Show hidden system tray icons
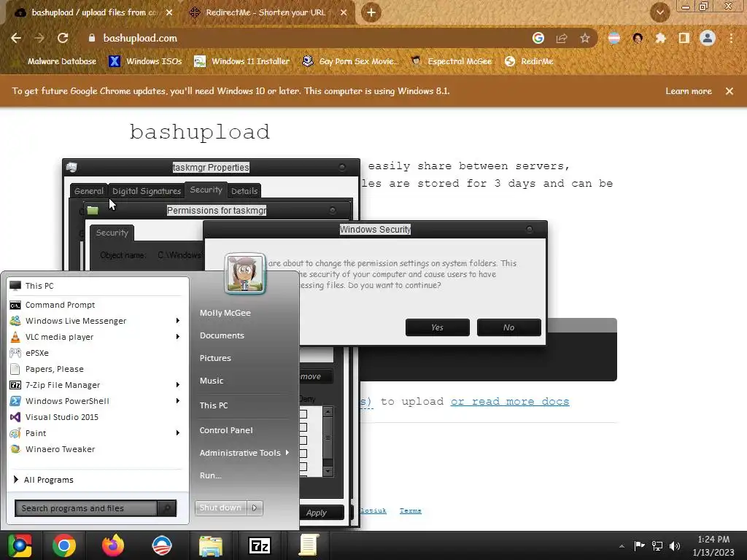The image size is (747, 560). 622,546
